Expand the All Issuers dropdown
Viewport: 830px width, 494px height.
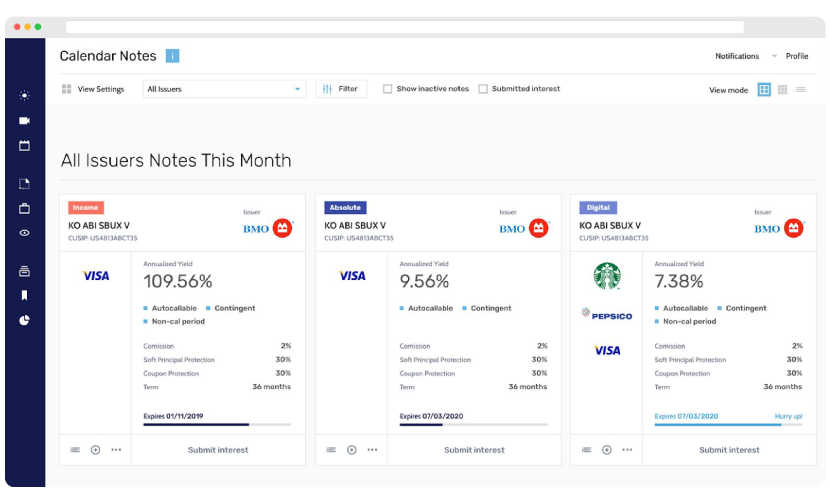pyautogui.click(x=224, y=89)
